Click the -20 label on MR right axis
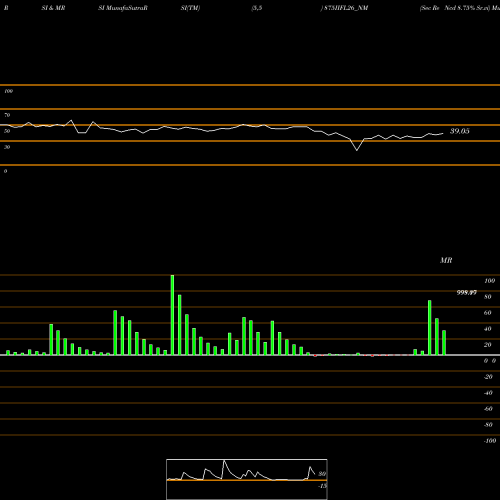 (488, 377)
